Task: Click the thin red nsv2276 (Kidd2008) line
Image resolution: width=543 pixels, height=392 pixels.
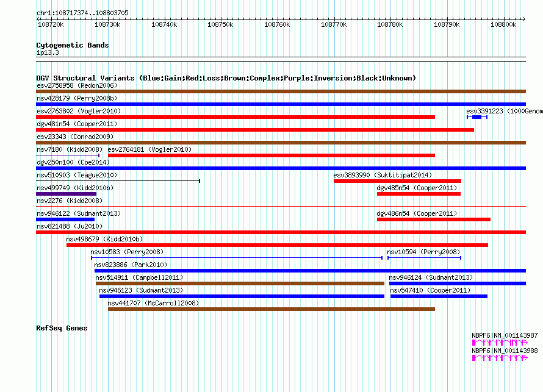Action: pyautogui.click(x=281, y=207)
